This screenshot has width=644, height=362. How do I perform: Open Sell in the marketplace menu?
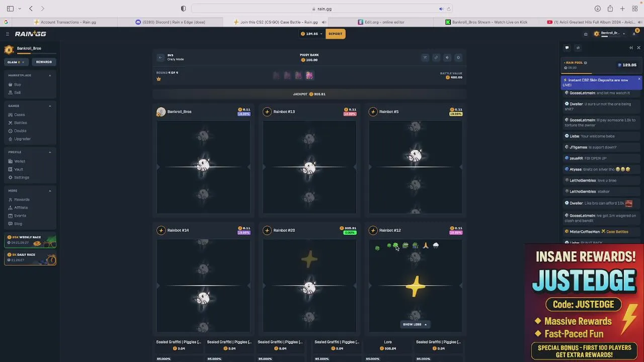point(15,93)
